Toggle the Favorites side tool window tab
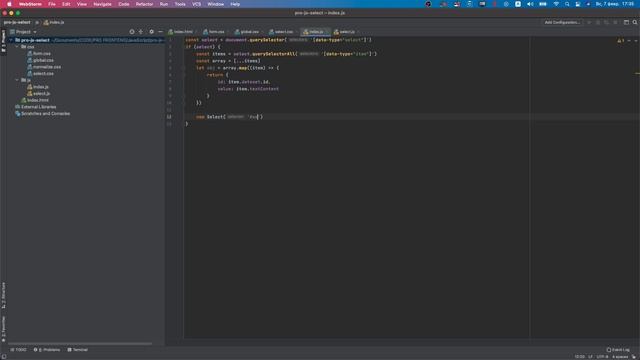 pos(3,329)
